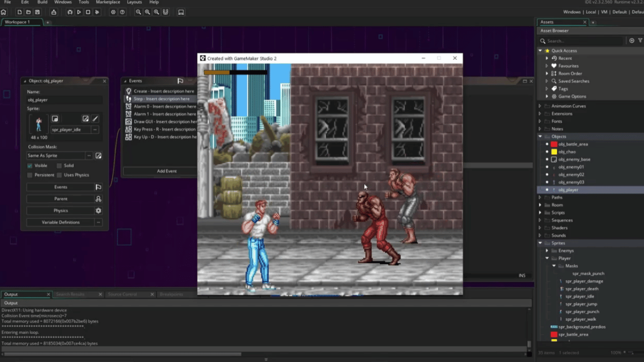Click the Run game play icon
Image resolution: width=644 pixels, height=362 pixels.
click(x=79, y=12)
